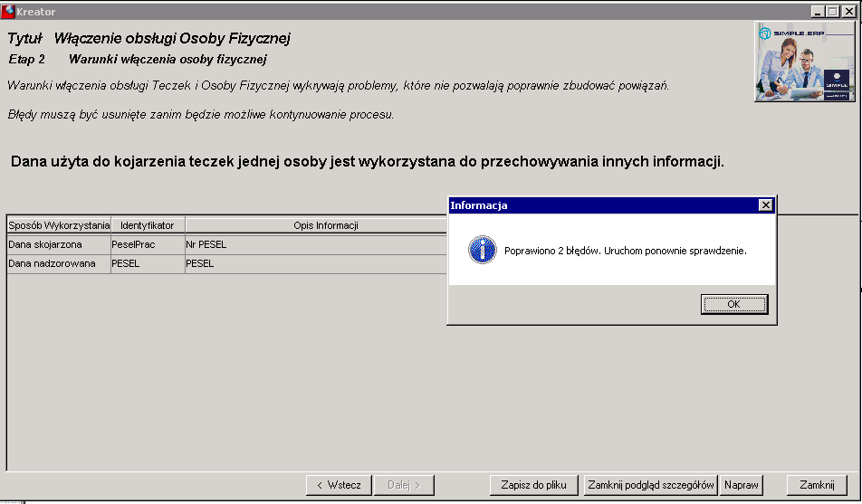Click the PESEL description cell in second row
This screenshot has width=862, height=504.
316,264
